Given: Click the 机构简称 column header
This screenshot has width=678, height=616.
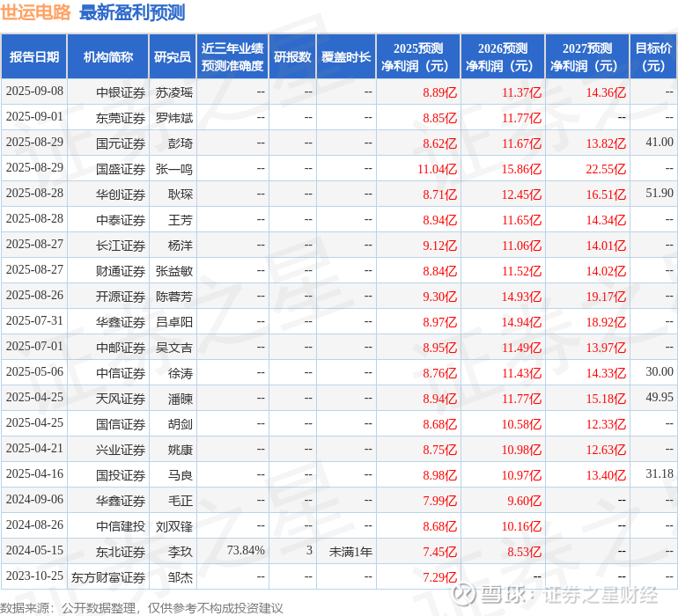Looking at the screenshot, I should tap(108, 56).
